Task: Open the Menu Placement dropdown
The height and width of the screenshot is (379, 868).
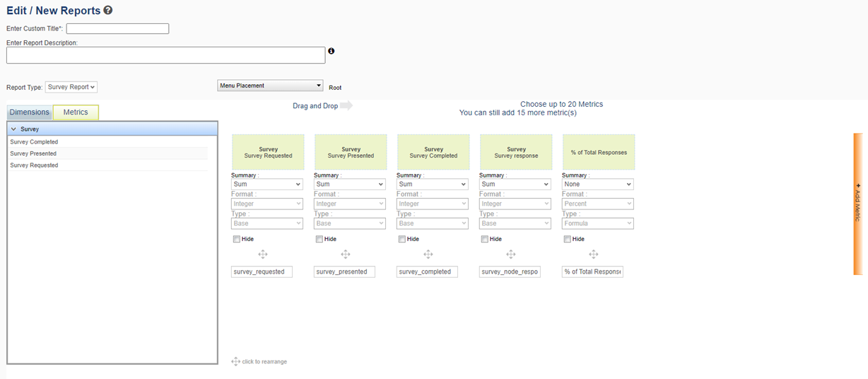Action: point(270,86)
